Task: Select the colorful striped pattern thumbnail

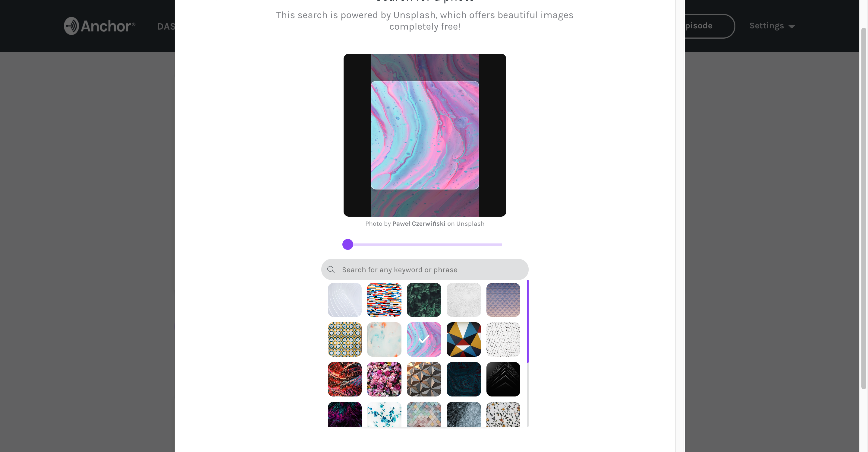Action: point(384,300)
